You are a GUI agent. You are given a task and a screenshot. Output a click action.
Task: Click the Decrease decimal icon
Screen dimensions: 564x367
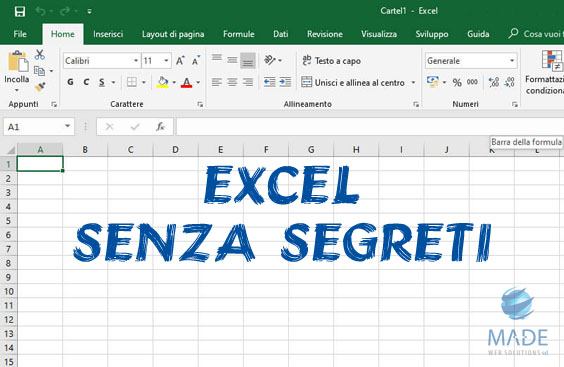point(509,82)
